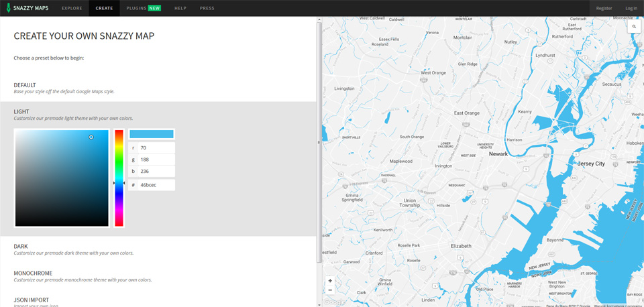Zoom out on the map
The width and height of the screenshot is (644, 307).
(330, 290)
